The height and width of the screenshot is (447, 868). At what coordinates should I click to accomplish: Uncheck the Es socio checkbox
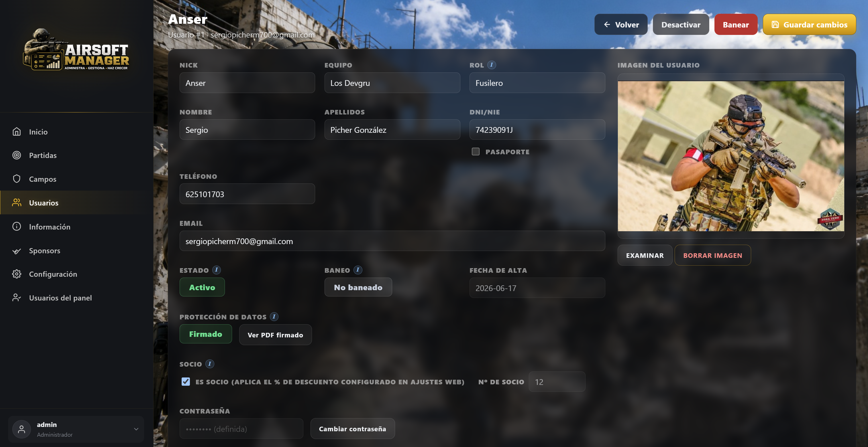coord(186,381)
